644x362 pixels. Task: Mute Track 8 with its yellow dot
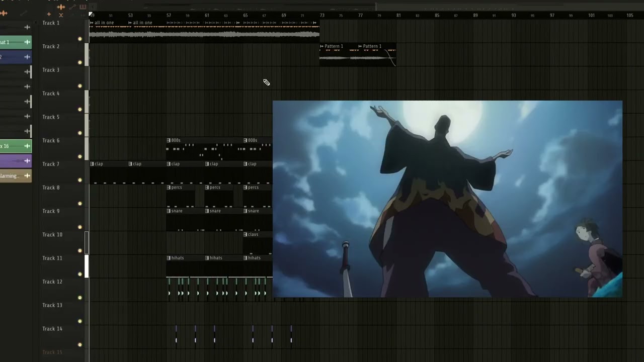(79, 204)
